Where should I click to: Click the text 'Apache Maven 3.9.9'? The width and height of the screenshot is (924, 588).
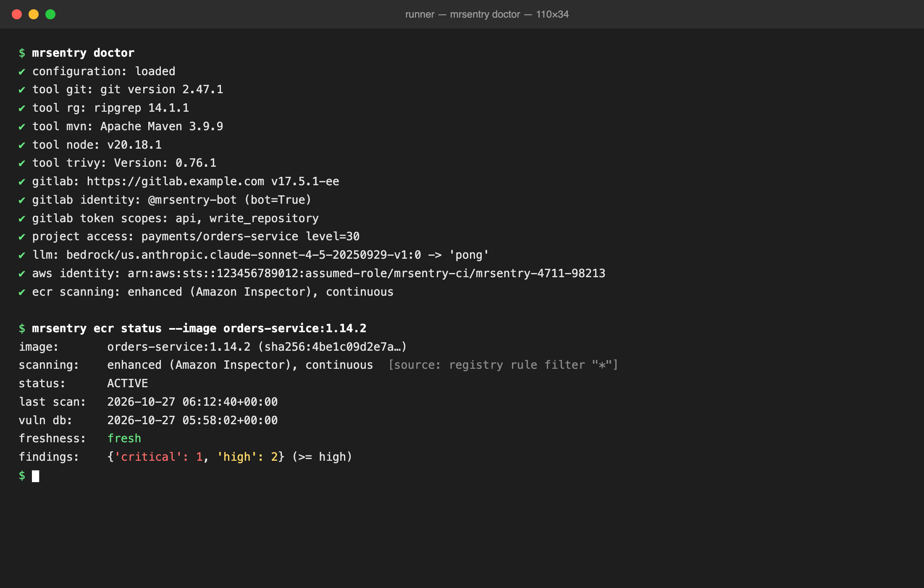(x=162, y=126)
